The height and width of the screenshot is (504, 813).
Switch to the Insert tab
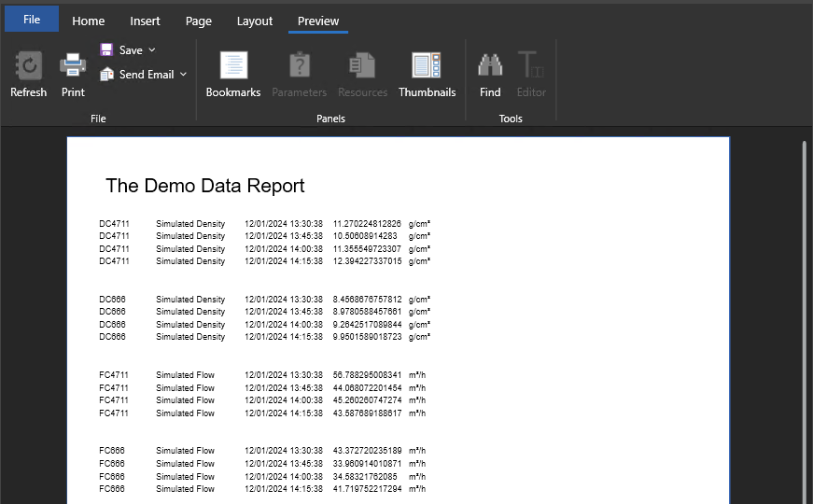point(145,21)
